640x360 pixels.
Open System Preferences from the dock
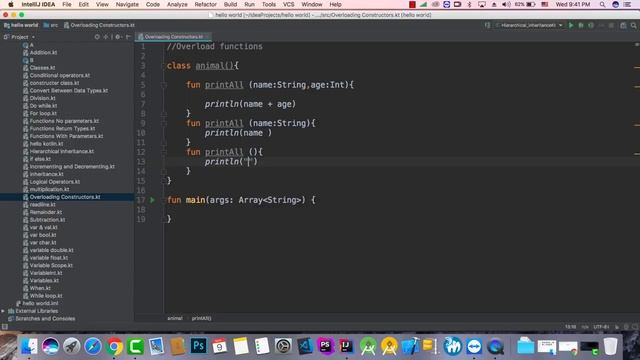(283, 347)
